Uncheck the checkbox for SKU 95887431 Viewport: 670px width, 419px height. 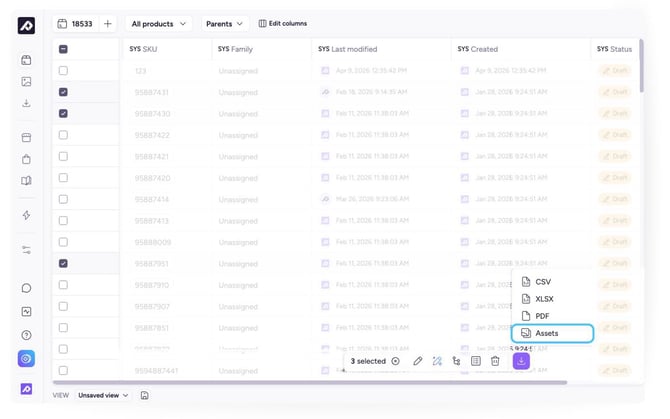pos(64,92)
